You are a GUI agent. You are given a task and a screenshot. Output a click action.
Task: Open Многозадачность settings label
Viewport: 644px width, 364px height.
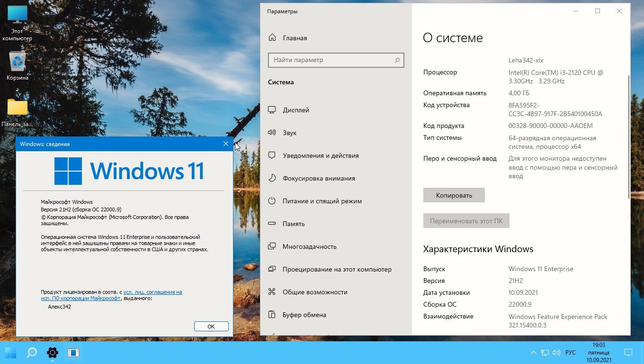pyautogui.click(x=310, y=246)
